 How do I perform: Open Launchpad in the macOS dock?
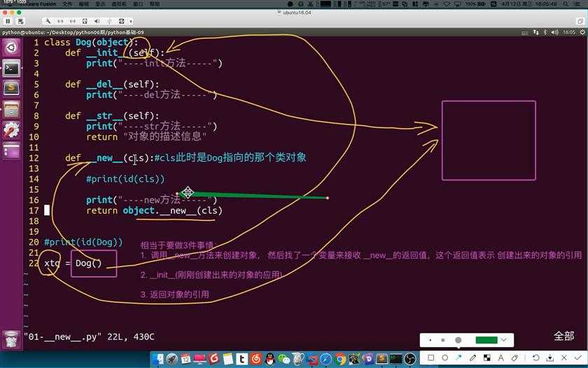coord(171,359)
